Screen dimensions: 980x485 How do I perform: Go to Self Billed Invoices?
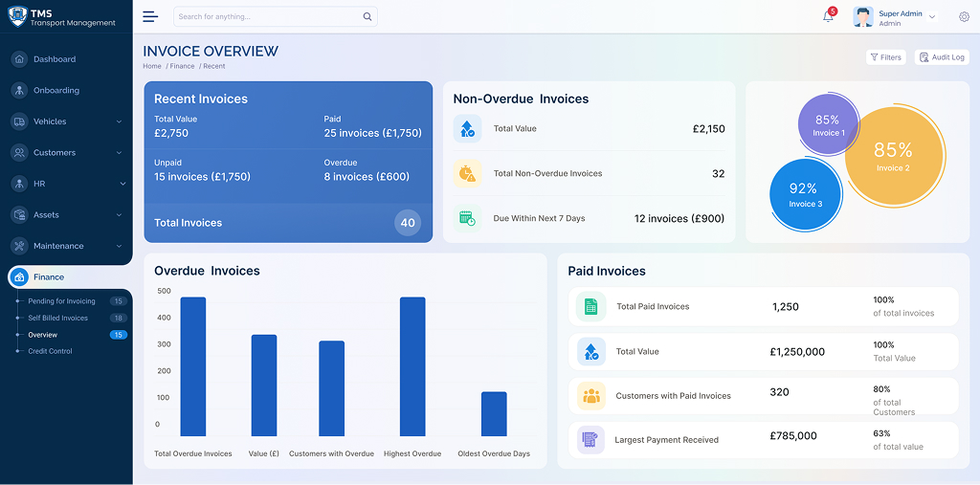tap(57, 318)
